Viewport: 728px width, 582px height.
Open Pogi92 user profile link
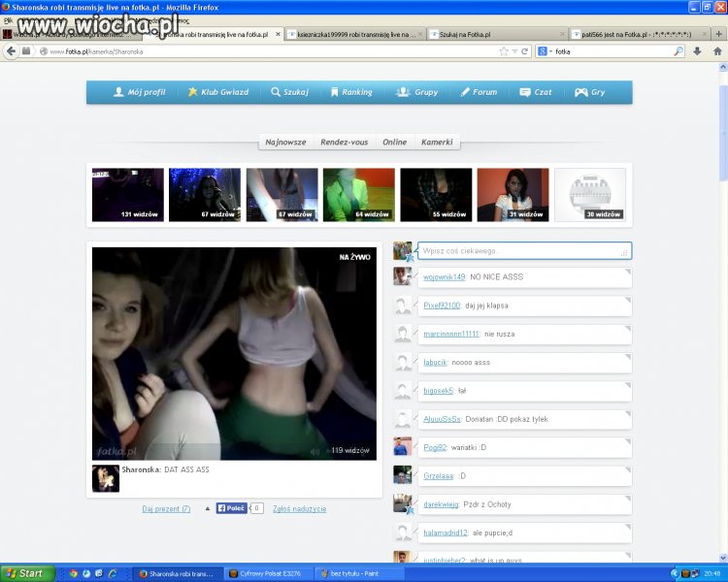(x=435, y=447)
